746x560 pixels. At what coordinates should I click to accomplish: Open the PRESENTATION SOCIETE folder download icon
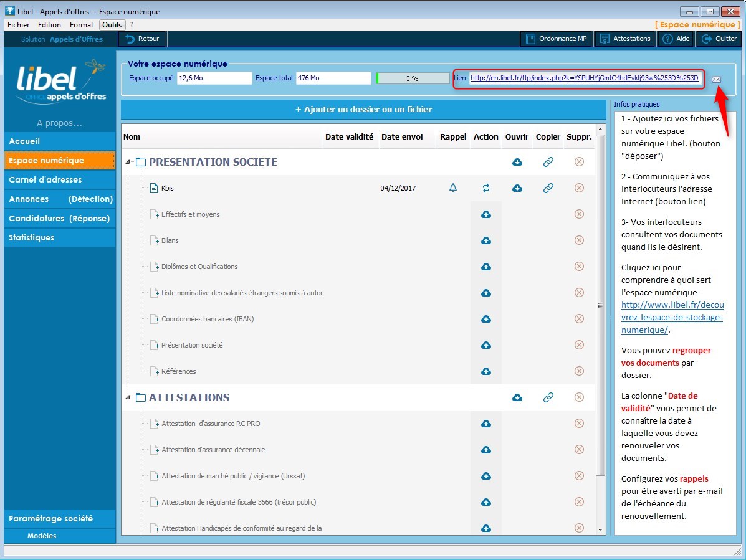[517, 162]
